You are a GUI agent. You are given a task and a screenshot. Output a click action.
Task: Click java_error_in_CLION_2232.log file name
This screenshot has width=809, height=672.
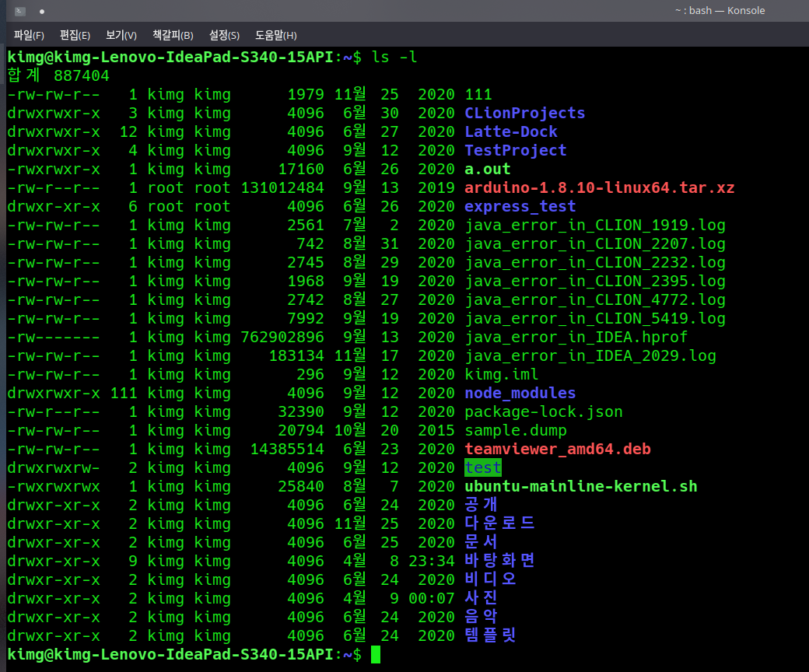click(595, 263)
